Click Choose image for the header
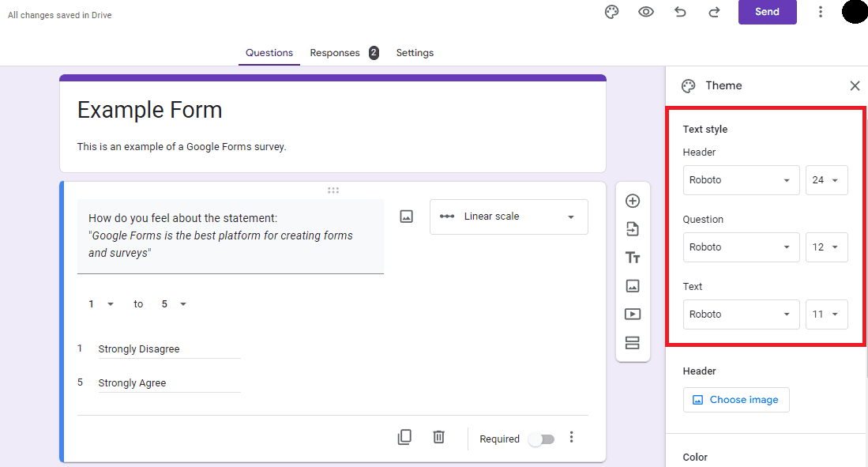Screen dimensions: 868x467 pos(736,400)
